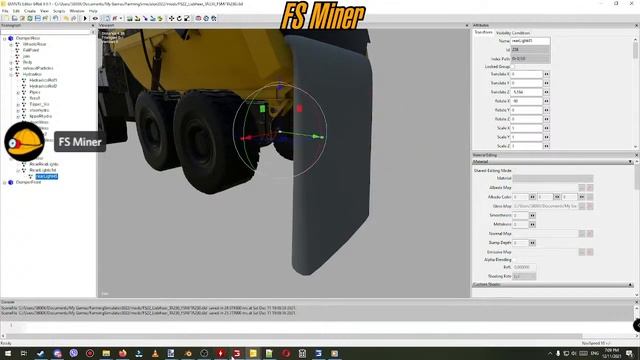640x360 pixels.
Task: Select the highlighted rearLights tree item
Action: coord(47,176)
